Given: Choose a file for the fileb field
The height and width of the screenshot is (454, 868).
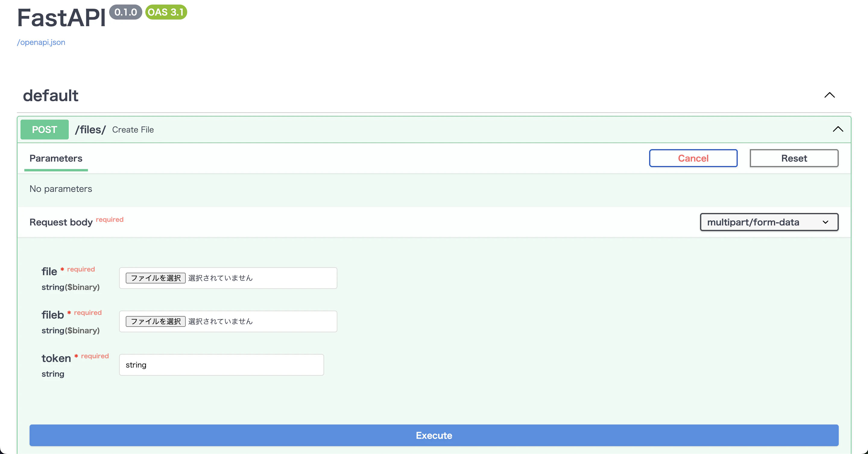Looking at the screenshot, I should 156,322.
